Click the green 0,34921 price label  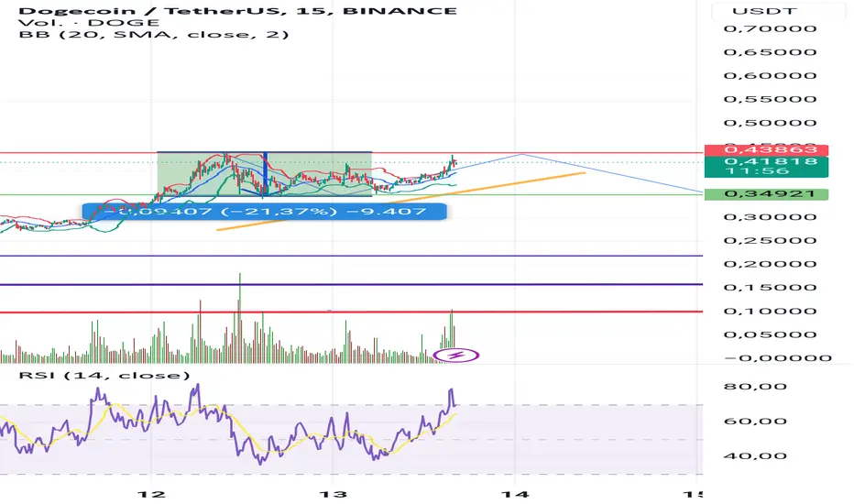coord(766,194)
